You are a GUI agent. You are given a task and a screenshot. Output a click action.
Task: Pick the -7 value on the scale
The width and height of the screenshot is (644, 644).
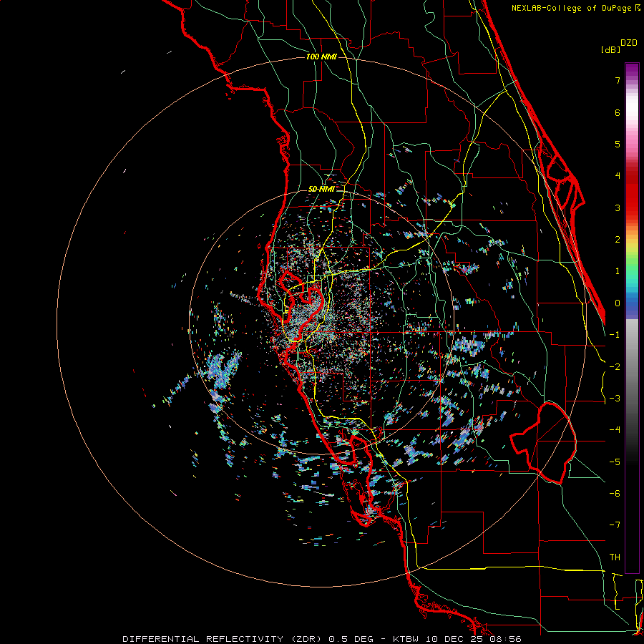(615, 525)
